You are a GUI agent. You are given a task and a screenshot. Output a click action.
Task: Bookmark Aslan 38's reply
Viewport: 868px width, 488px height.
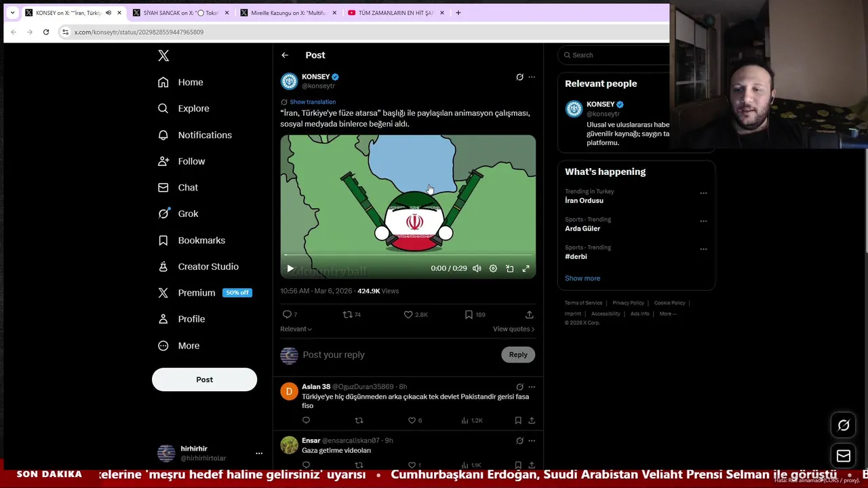518,420
